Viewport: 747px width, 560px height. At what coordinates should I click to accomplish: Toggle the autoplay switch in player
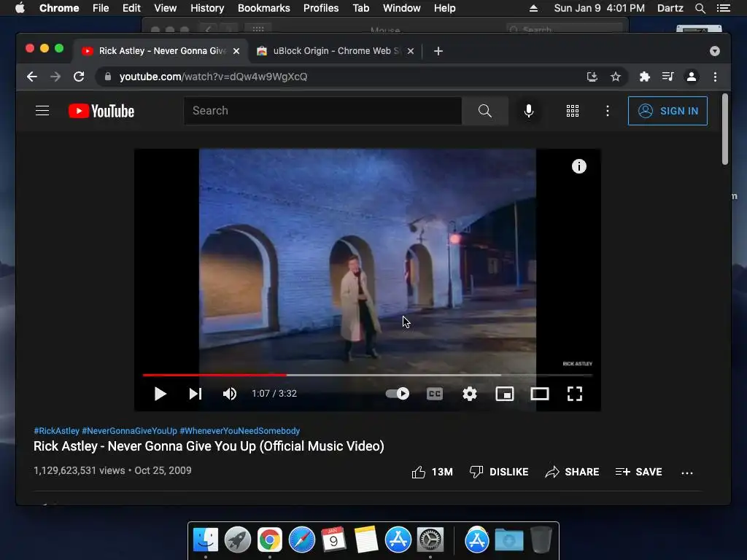pyautogui.click(x=398, y=394)
